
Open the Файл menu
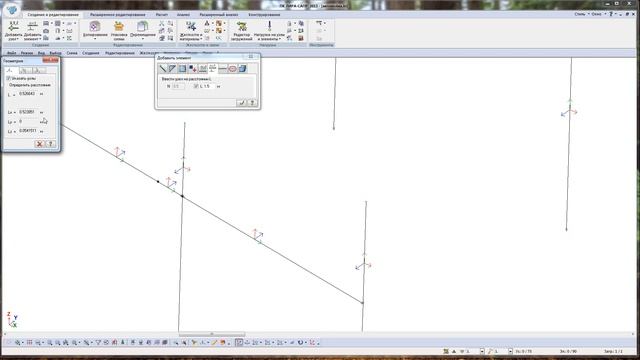tap(11, 53)
